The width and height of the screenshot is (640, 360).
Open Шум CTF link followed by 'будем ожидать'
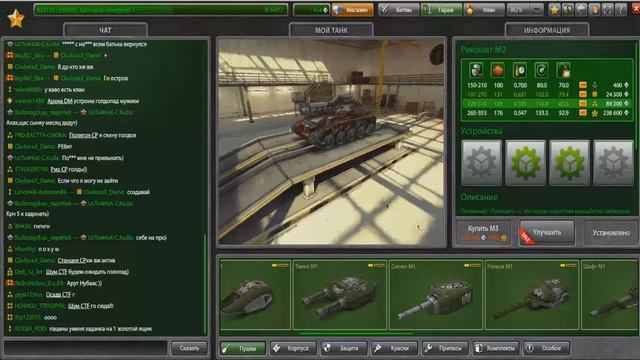coord(56,271)
